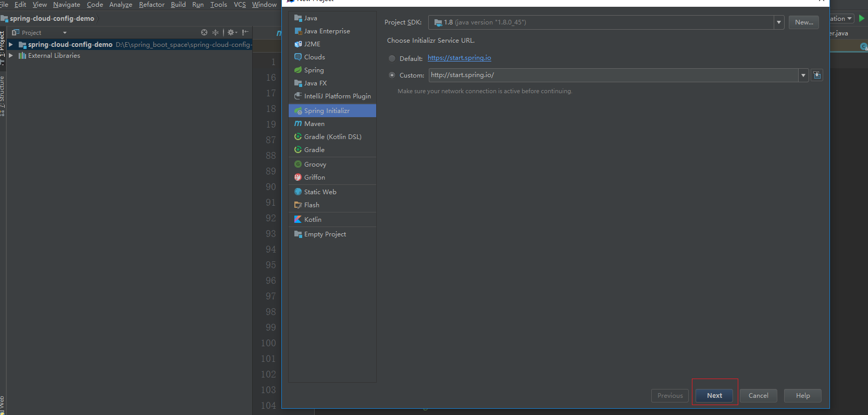Image resolution: width=868 pixels, height=415 pixels.
Task: Open the Structure side tab
Action: coord(3,95)
